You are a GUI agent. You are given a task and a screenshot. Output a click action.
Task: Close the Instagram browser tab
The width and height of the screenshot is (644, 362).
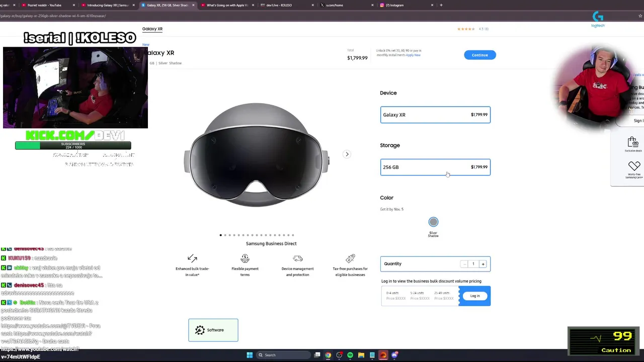pos(432,5)
